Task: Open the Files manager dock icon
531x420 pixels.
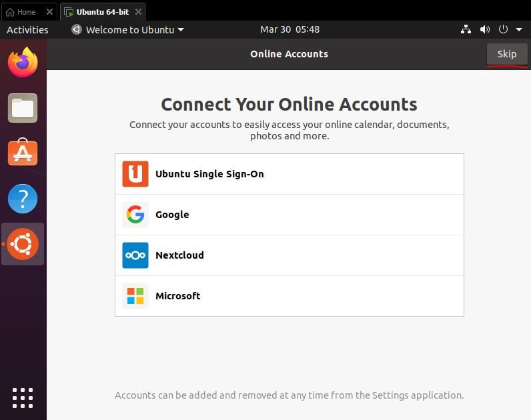Action: coord(23,108)
